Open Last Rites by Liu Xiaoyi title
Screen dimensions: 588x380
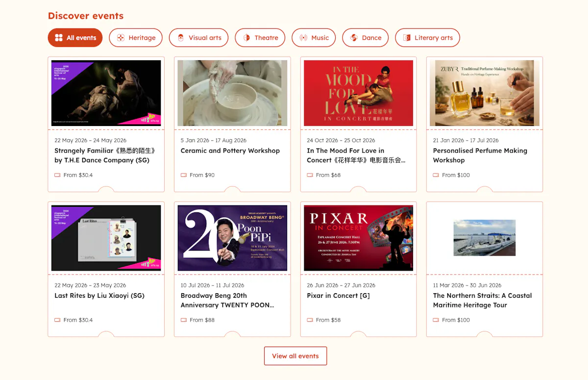tap(99, 296)
